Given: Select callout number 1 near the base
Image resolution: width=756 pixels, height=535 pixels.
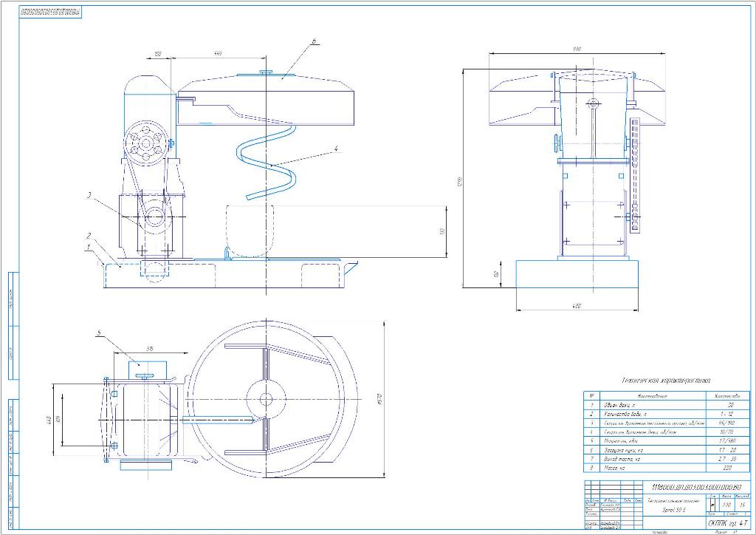Looking at the screenshot, I should click(x=89, y=246).
